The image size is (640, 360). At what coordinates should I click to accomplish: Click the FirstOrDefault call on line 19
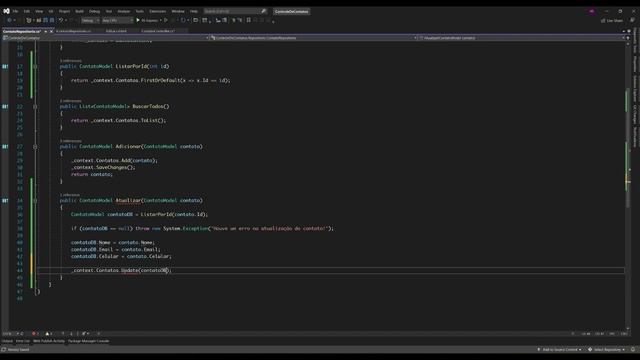point(160,80)
